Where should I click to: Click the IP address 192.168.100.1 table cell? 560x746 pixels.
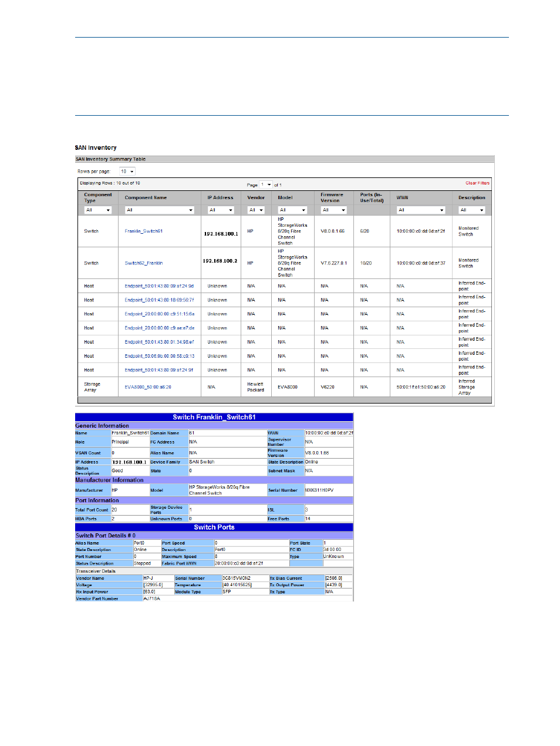[221, 234]
